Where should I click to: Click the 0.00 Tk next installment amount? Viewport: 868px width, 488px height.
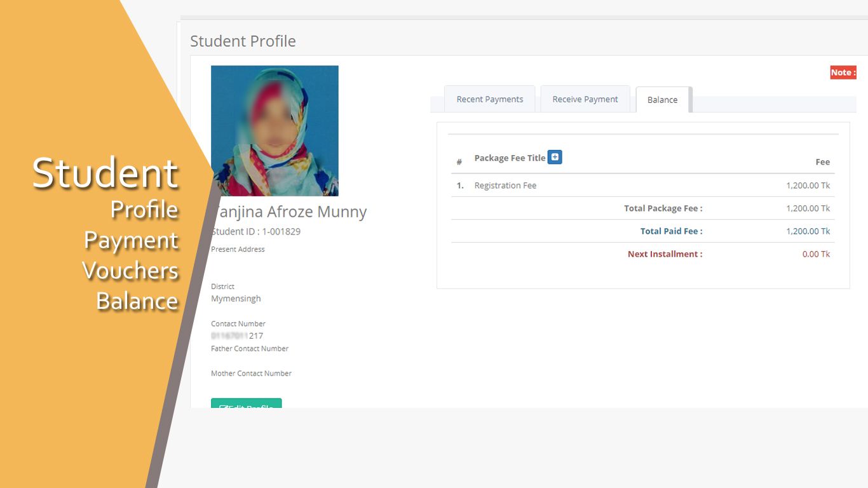point(816,254)
